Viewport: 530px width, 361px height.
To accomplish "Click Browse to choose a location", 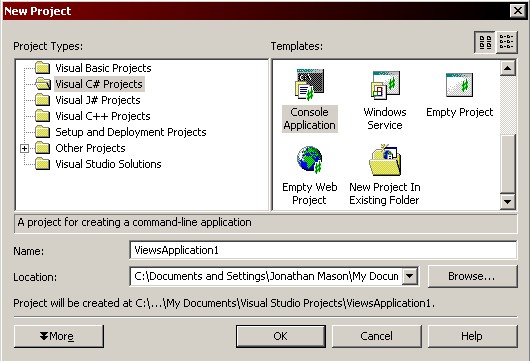I will tap(472, 276).
